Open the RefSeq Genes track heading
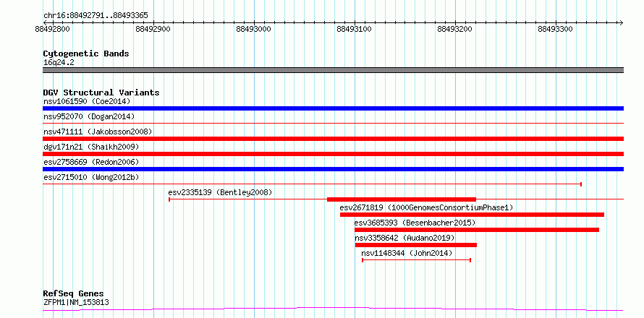 pyautogui.click(x=74, y=294)
